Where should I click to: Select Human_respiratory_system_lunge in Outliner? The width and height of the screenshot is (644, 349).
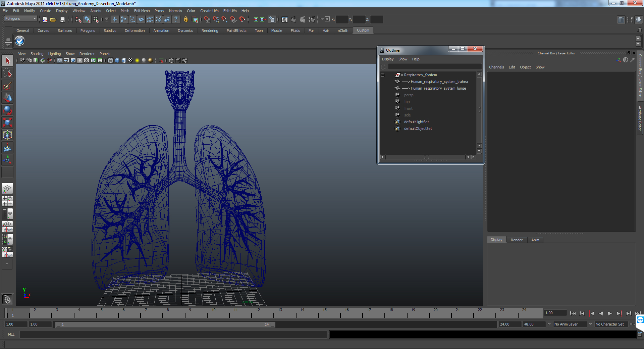(438, 88)
